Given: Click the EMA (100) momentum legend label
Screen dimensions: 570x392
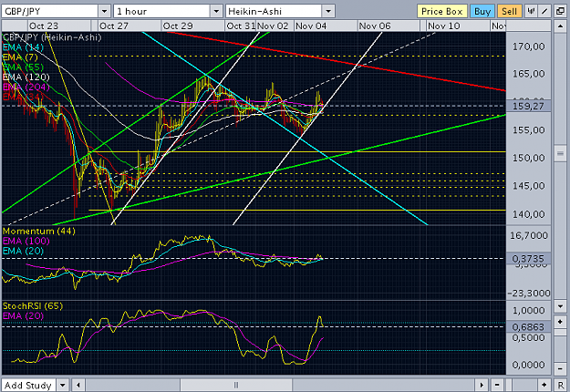Looking at the screenshot, I should (x=26, y=241).
